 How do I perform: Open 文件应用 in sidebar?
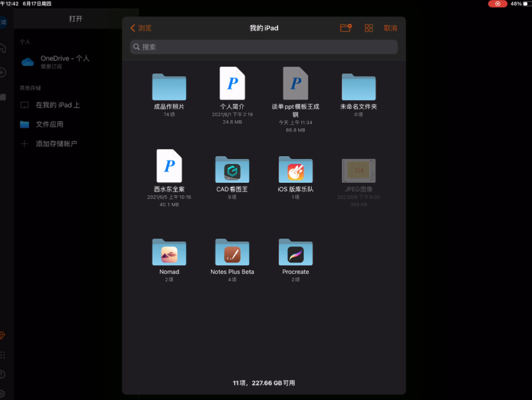[x=49, y=124]
